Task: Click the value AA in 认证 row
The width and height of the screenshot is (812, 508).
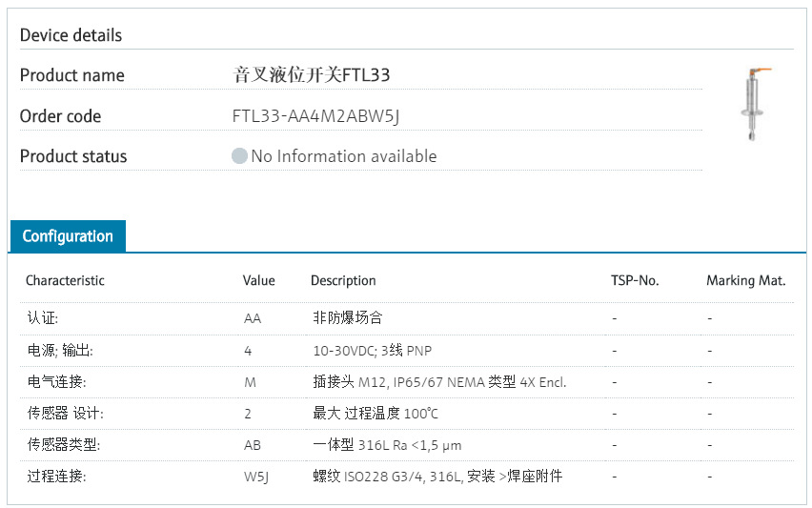Action: pyautogui.click(x=253, y=318)
